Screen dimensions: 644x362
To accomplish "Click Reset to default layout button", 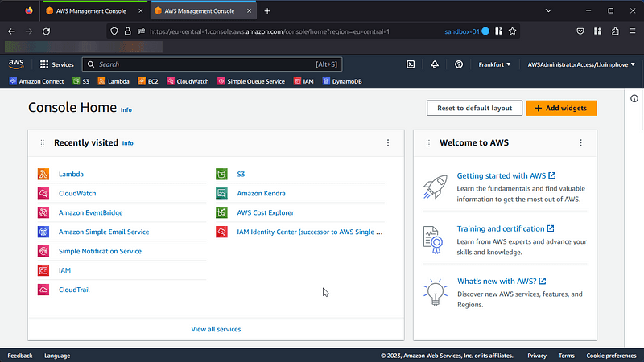I will click(474, 108).
